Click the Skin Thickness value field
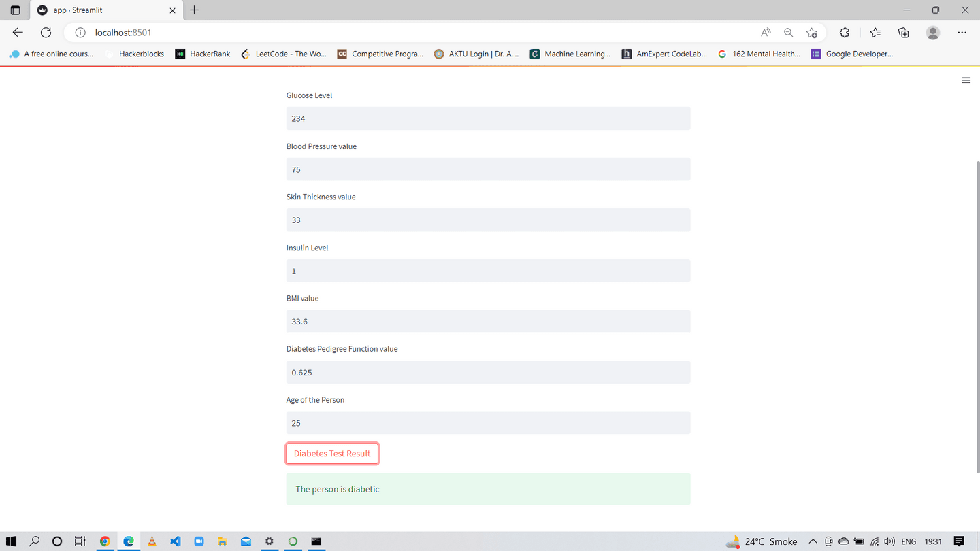 click(x=488, y=220)
